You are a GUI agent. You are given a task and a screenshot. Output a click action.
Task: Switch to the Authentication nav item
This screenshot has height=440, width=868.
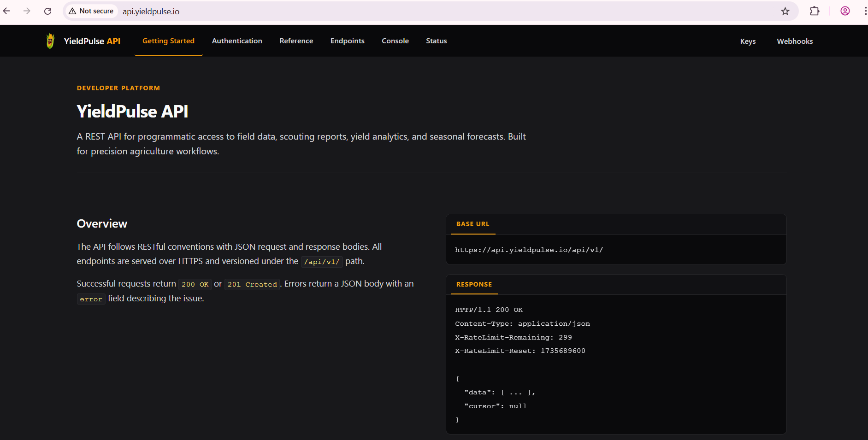[x=237, y=41]
